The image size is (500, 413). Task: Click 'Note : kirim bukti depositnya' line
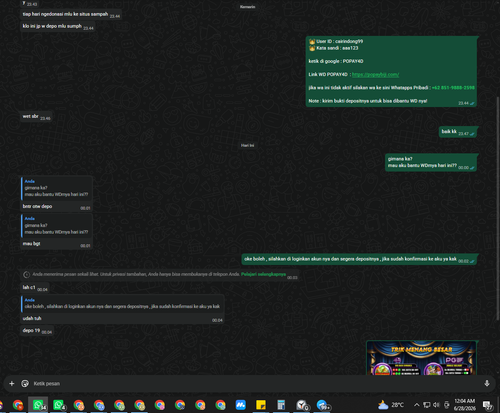[x=368, y=101]
